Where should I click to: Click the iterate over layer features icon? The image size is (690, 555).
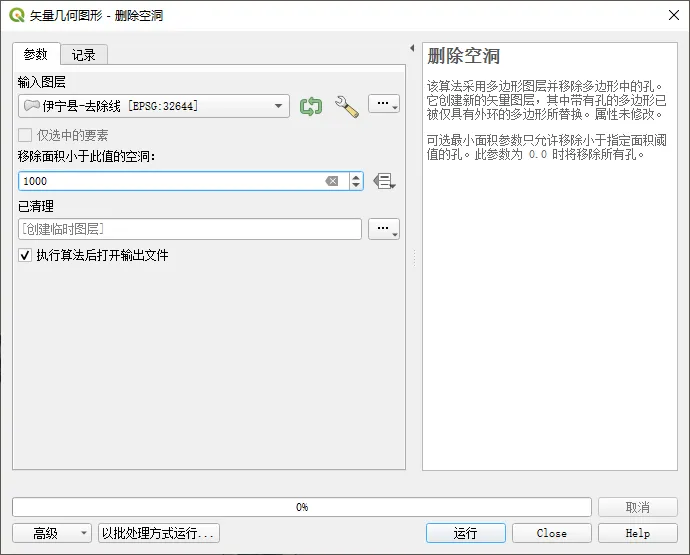click(x=311, y=106)
